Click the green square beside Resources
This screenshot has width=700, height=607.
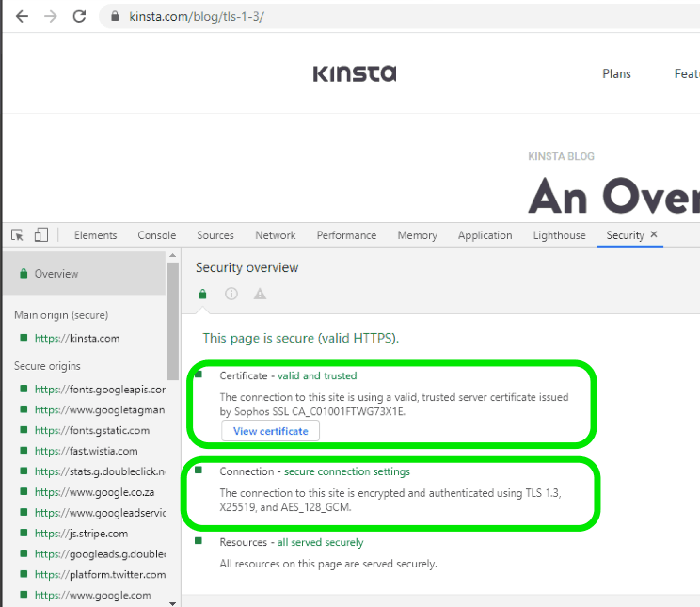(199, 541)
